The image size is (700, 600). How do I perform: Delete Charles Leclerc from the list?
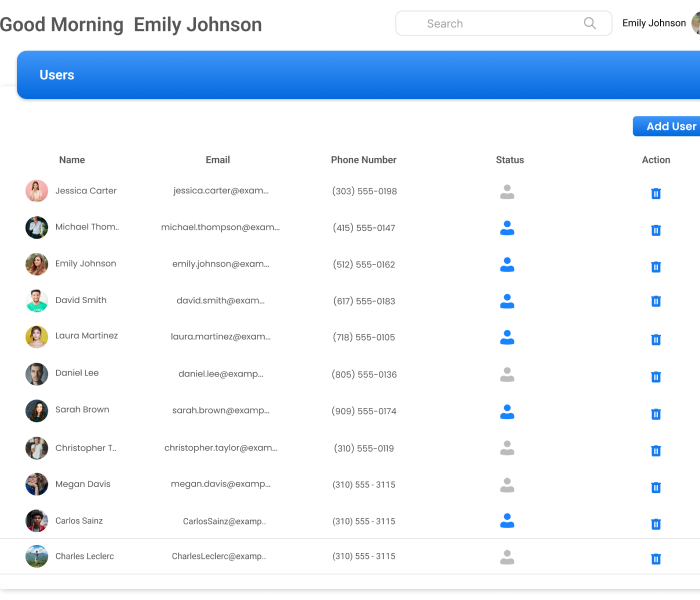656,559
